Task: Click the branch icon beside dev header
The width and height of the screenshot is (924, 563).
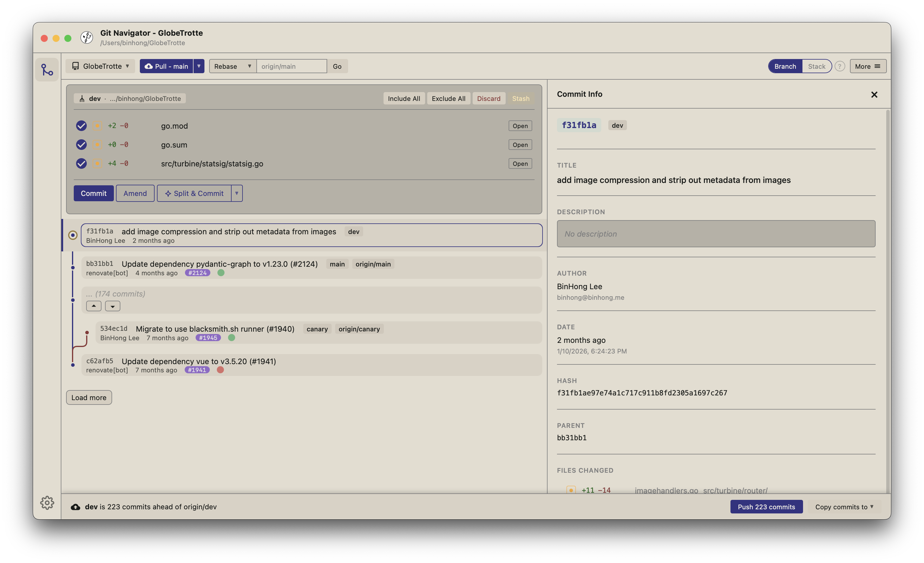Action: [82, 98]
